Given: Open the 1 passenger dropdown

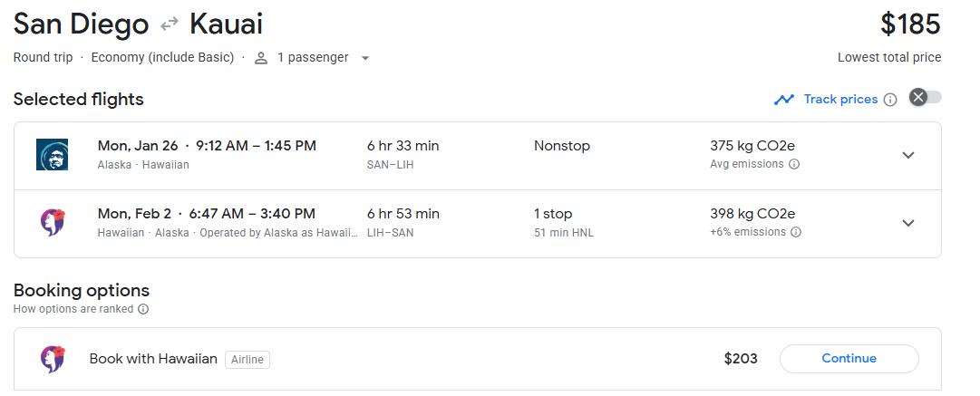Looking at the screenshot, I should (364, 58).
